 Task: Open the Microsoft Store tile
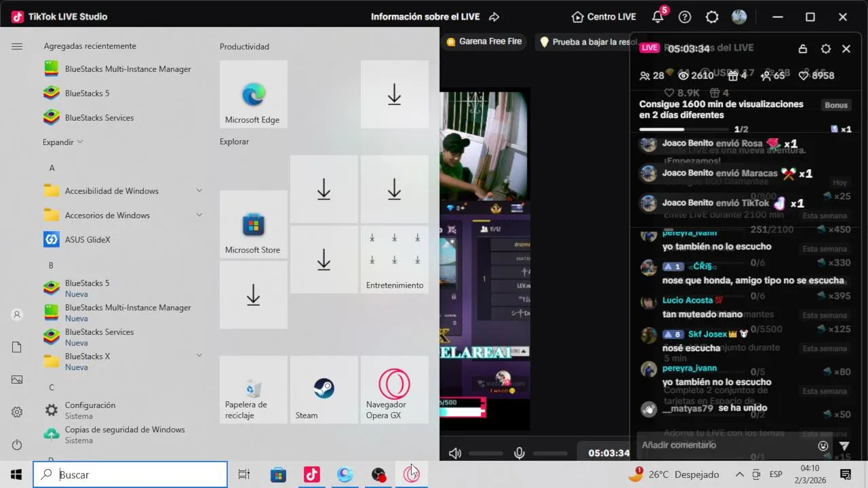(x=254, y=224)
